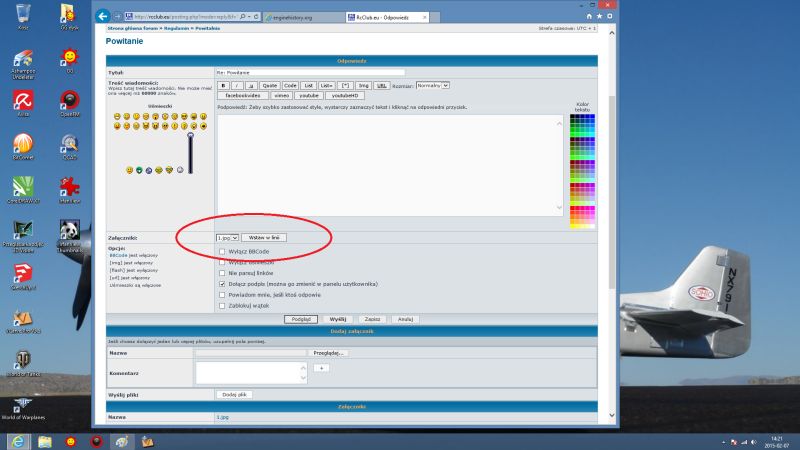Apply italic with the i button
The width and height of the screenshot is (800, 450).
click(237, 86)
